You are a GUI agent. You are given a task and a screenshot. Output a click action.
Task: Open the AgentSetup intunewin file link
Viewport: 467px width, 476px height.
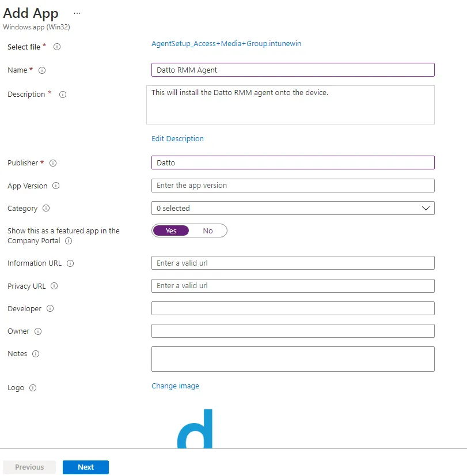[x=226, y=43]
